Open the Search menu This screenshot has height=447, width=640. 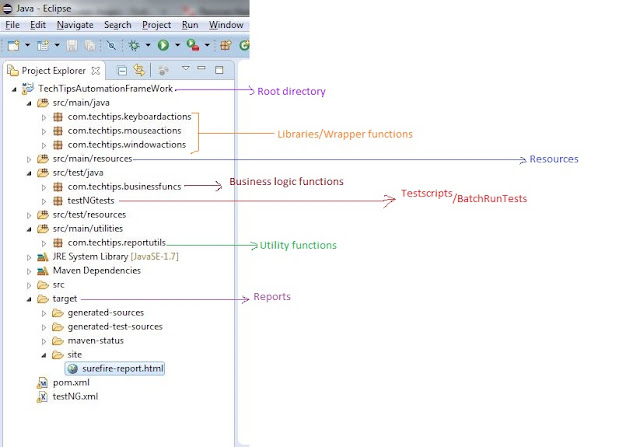[118, 25]
